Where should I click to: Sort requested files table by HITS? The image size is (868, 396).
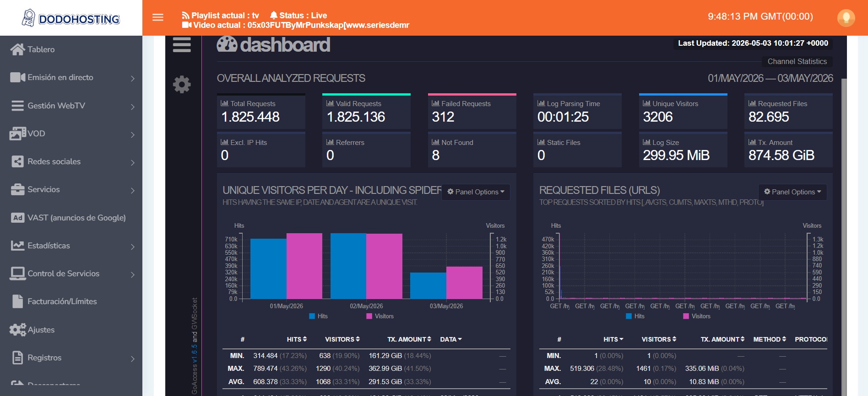click(x=613, y=339)
